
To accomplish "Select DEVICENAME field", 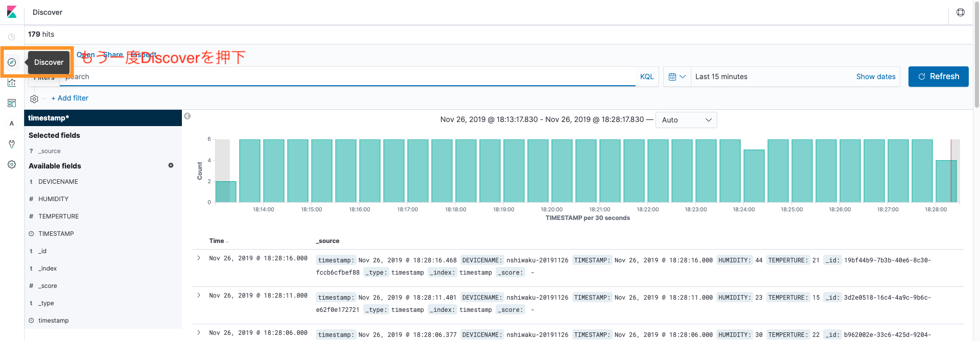I will tap(58, 182).
